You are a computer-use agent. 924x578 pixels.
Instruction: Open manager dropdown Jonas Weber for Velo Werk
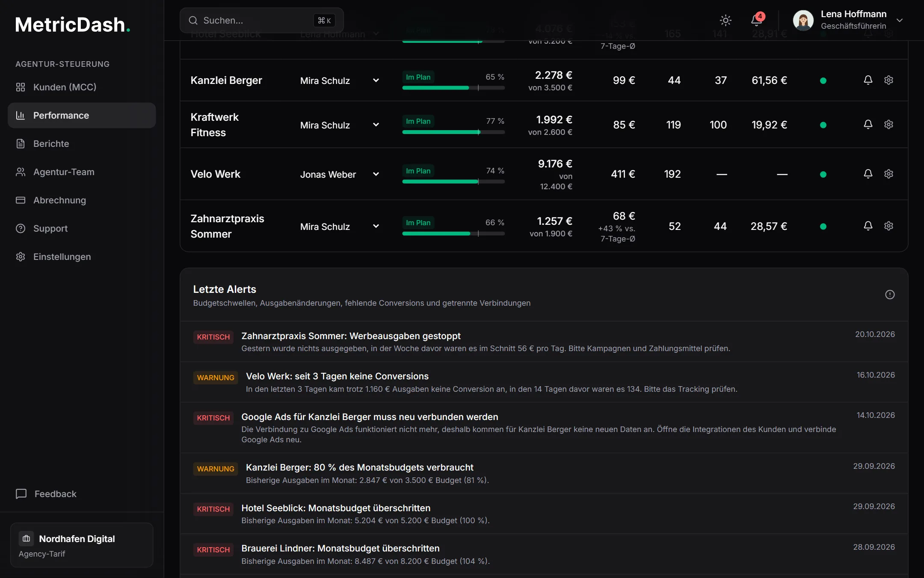point(340,174)
